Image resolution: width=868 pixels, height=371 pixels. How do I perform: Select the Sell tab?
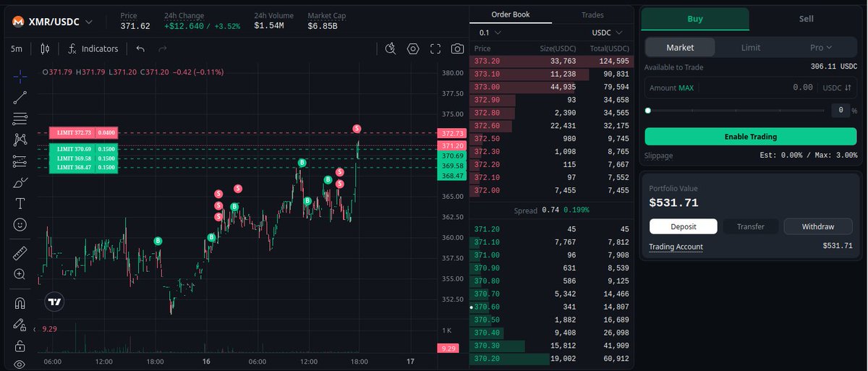806,19
